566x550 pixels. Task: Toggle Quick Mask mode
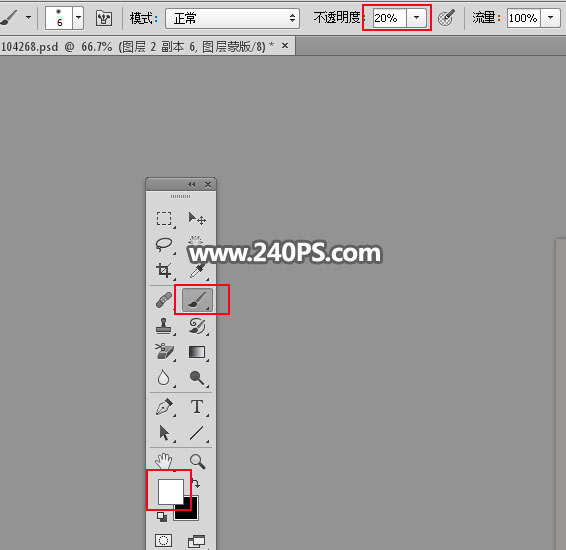pyautogui.click(x=164, y=540)
